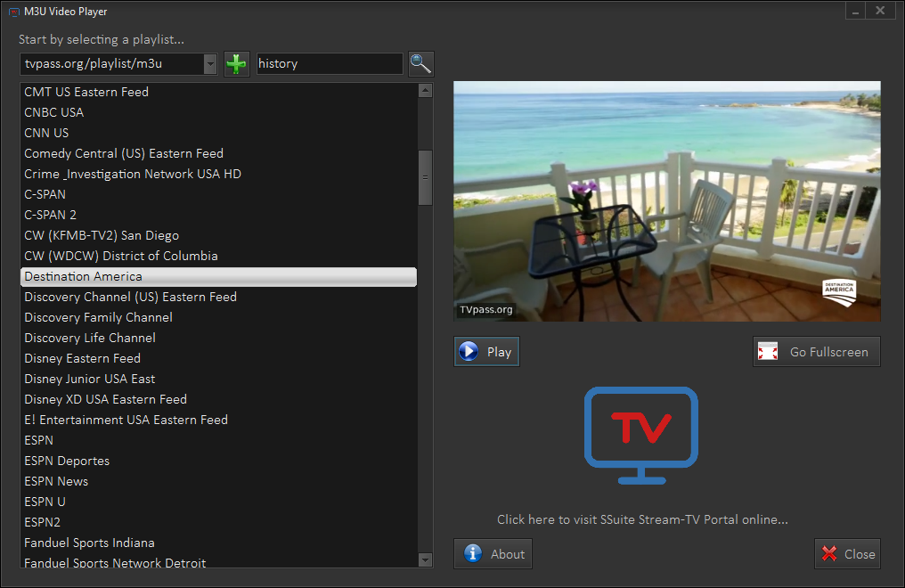Visit SSuite Stream-TV Portal online link
This screenshot has width=905, height=588.
(642, 519)
